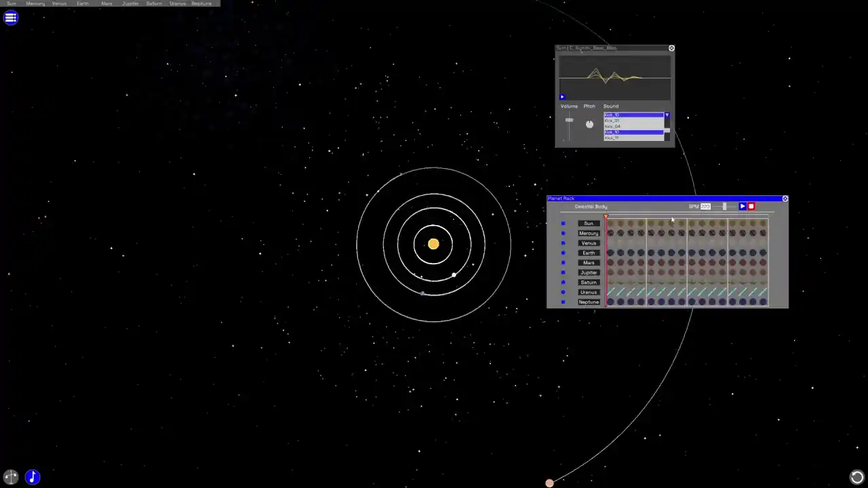Stop Planet Rack sequencer with red button
Viewport: 868px width, 488px height.
pos(751,206)
